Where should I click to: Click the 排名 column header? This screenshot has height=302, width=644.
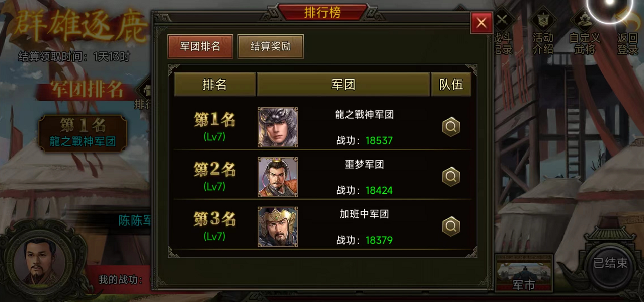tap(215, 85)
